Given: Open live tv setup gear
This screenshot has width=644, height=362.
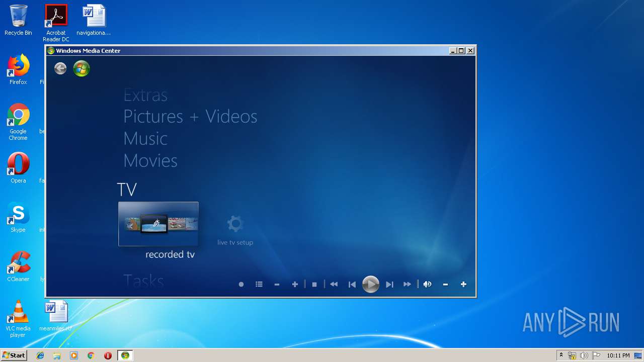Looking at the screenshot, I should tap(235, 224).
